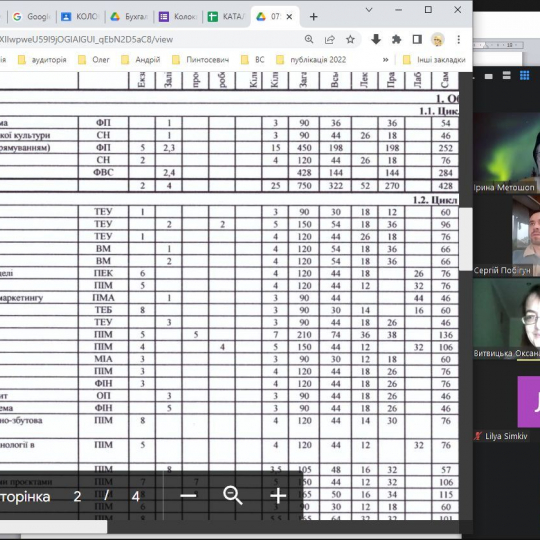Open the Пинтосевич bookmark folder
This screenshot has height=540, width=540.
[x=200, y=60]
